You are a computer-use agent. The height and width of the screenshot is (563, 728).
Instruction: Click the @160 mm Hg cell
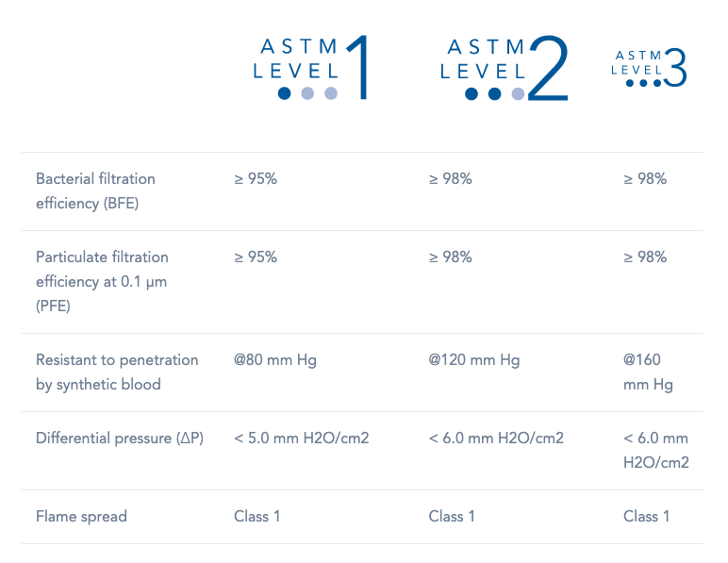(x=648, y=372)
